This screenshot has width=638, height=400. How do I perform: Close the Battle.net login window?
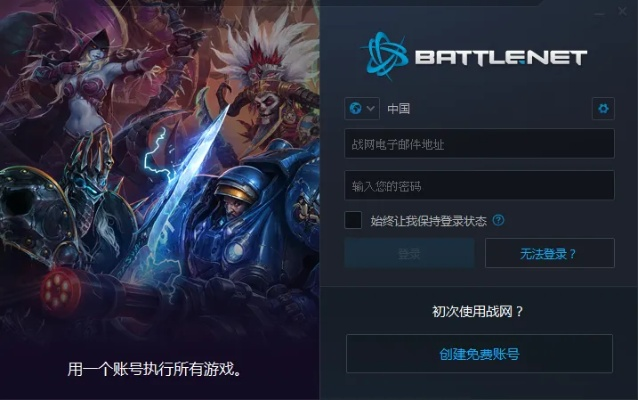coord(622,11)
